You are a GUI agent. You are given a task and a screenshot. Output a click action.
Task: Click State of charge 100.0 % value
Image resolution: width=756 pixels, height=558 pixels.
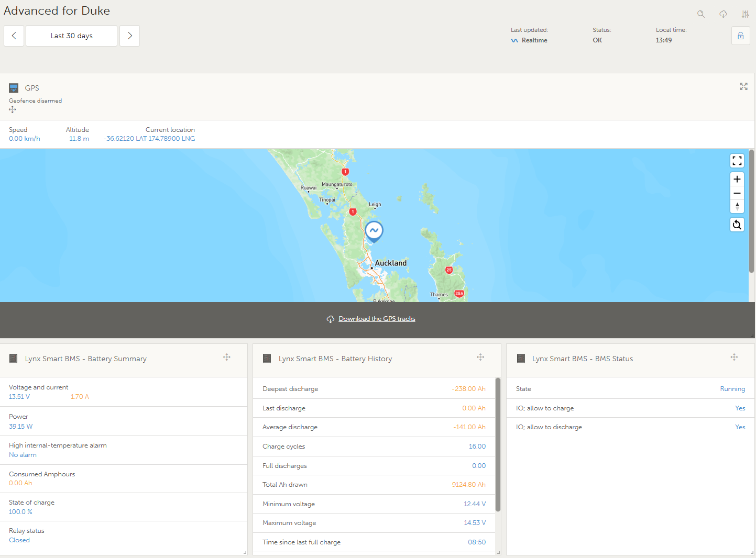click(20, 512)
